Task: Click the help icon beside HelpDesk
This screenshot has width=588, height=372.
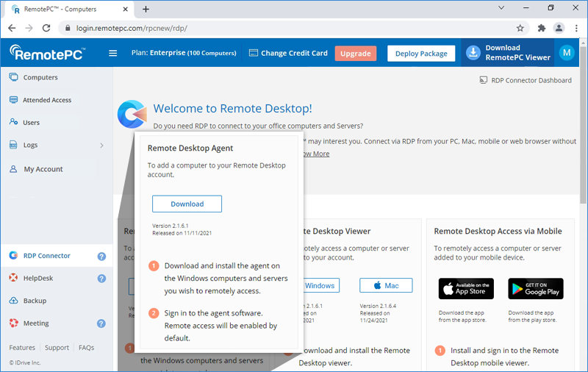Action: pos(101,278)
